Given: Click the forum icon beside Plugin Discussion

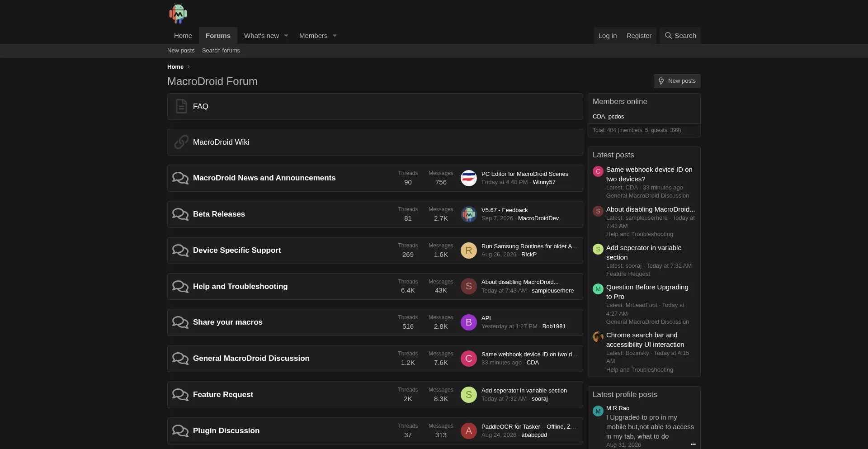Looking at the screenshot, I should tap(180, 431).
